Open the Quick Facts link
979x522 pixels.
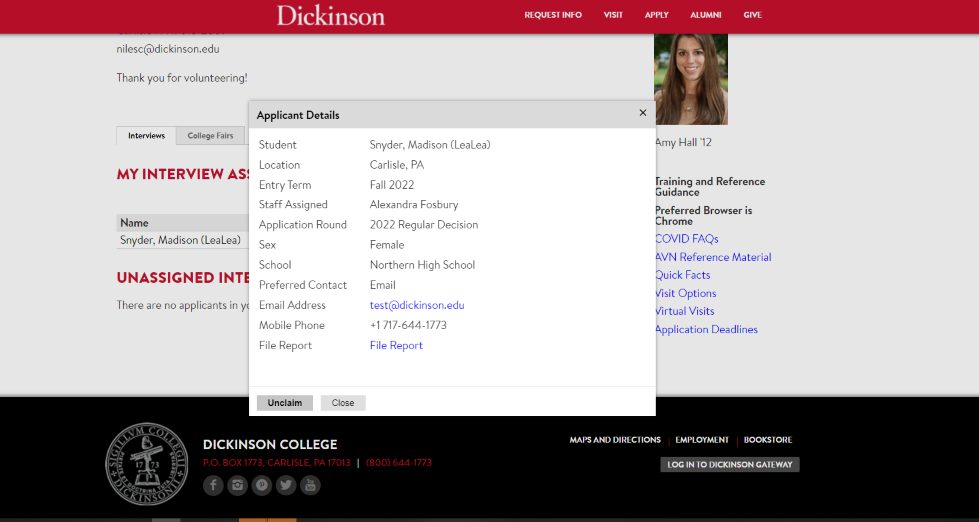tap(682, 275)
